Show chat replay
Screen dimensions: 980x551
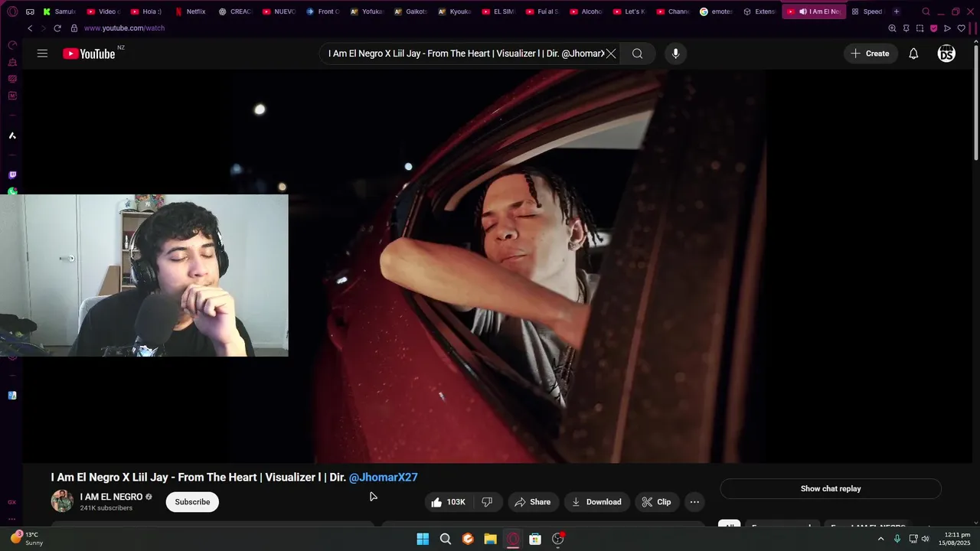(831, 489)
